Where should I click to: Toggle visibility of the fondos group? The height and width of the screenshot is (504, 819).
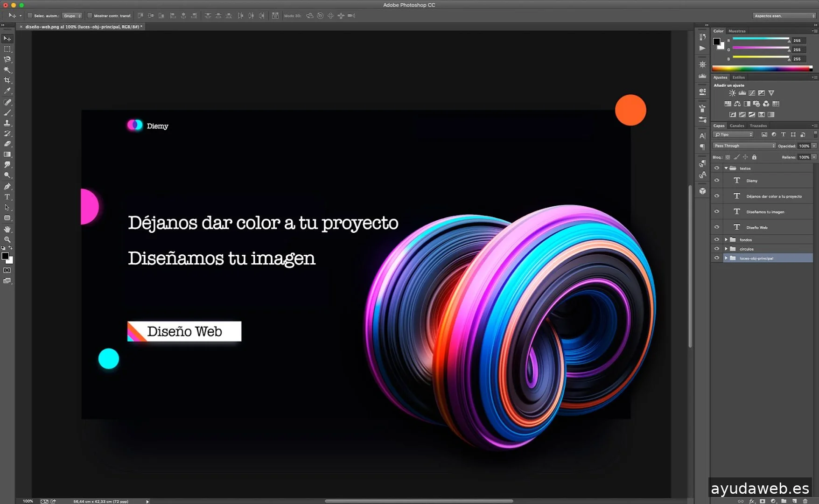[717, 239]
